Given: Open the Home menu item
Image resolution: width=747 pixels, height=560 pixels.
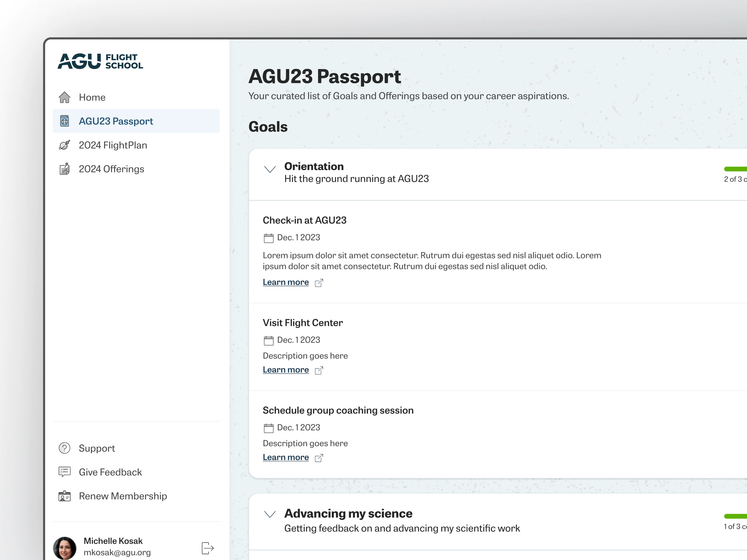Looking at the screenshot, I should pos(136,97).
